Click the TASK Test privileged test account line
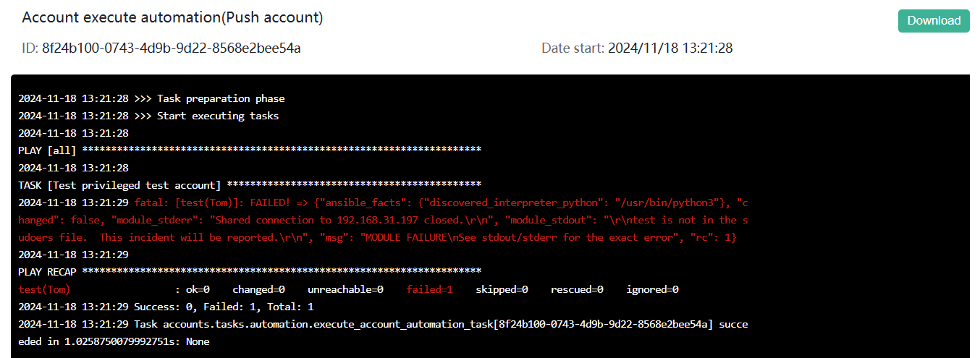 pyautogui.click(x=250, y=185)
